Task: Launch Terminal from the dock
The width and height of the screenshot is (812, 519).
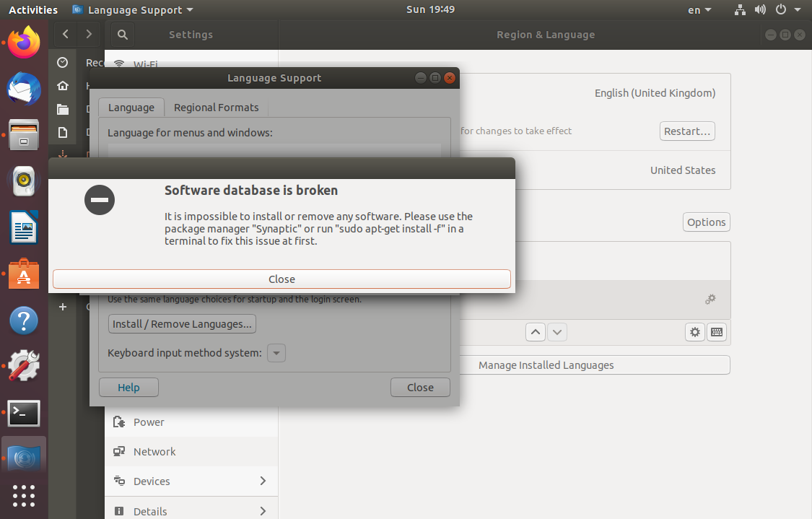Action: point(24,414)
